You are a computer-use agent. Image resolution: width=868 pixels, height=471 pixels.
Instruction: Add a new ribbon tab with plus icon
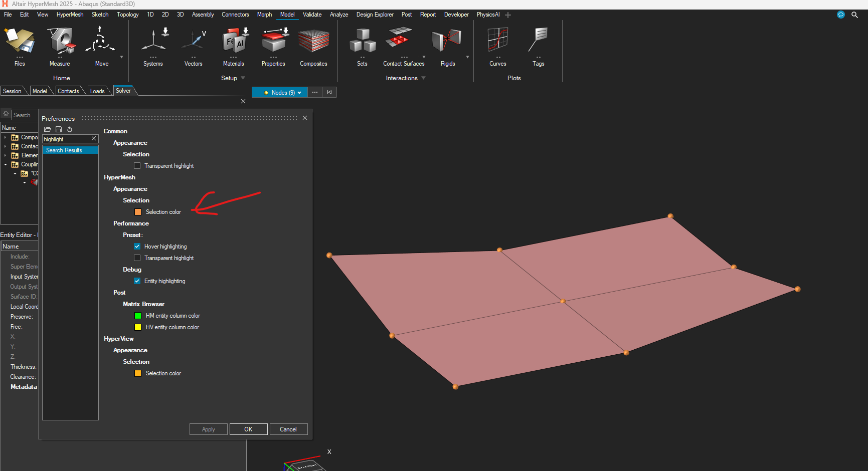point(508,15)
